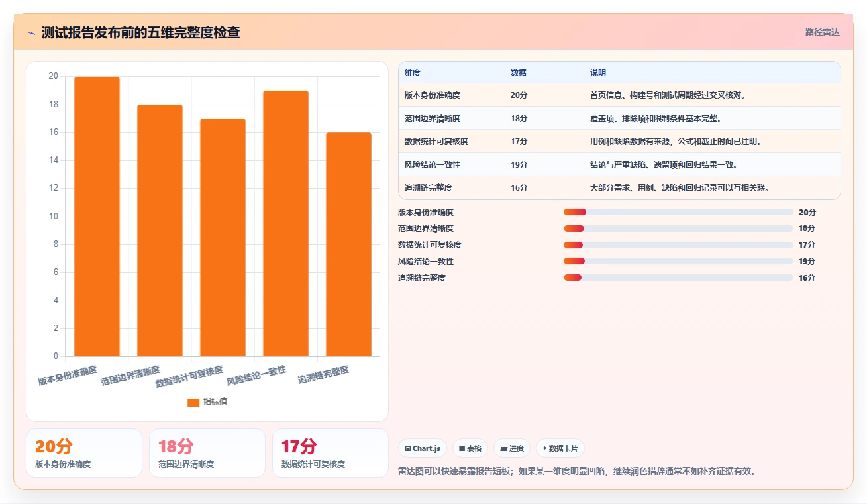867x504 pixels.
Task: Click description 大部分需求、用例、缺陷和回归记录可以互相关联。
Action: [x=680, y=188]
